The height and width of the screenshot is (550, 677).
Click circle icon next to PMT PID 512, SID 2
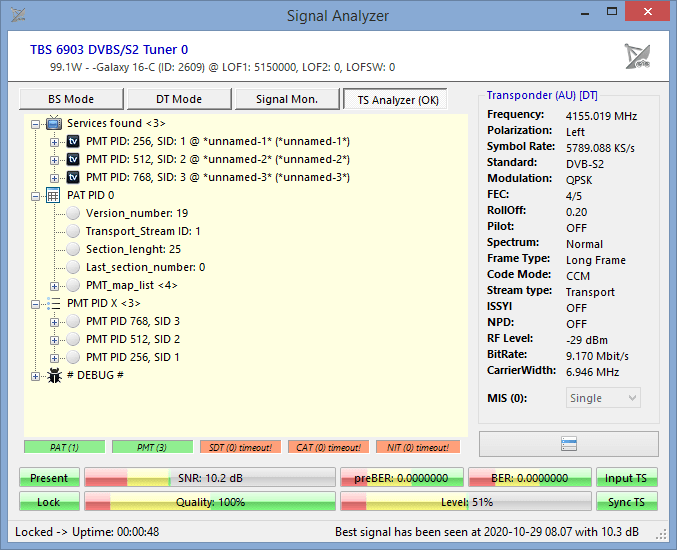pyautogui.click(x=73, y=339)
